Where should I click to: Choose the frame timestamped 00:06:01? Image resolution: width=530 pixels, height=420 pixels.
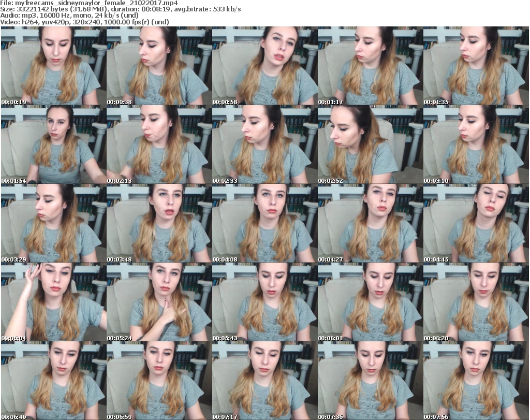click(370, 302)
